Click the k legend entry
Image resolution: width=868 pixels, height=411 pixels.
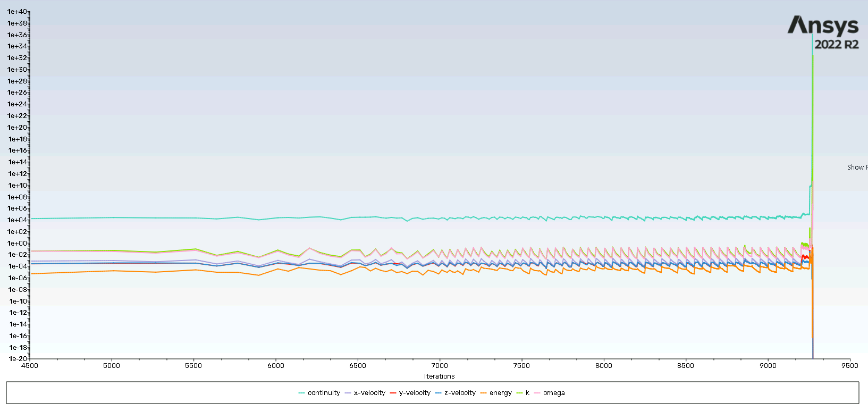(x=523, y=393)
